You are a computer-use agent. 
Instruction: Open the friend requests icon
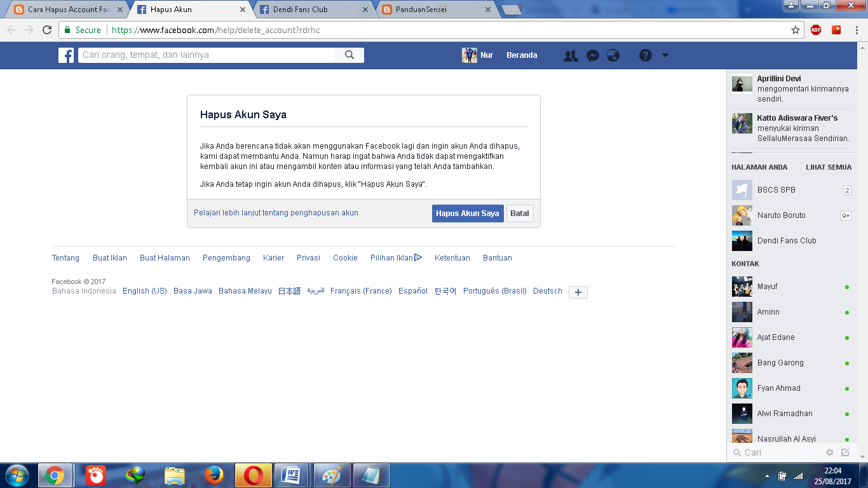[571, 55]
